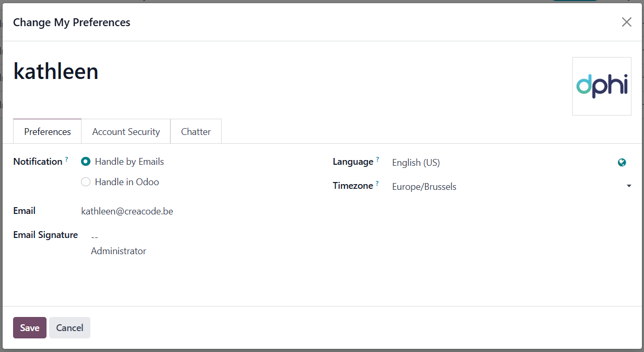Enable email notifications via the radio button

tap(85, 161)
